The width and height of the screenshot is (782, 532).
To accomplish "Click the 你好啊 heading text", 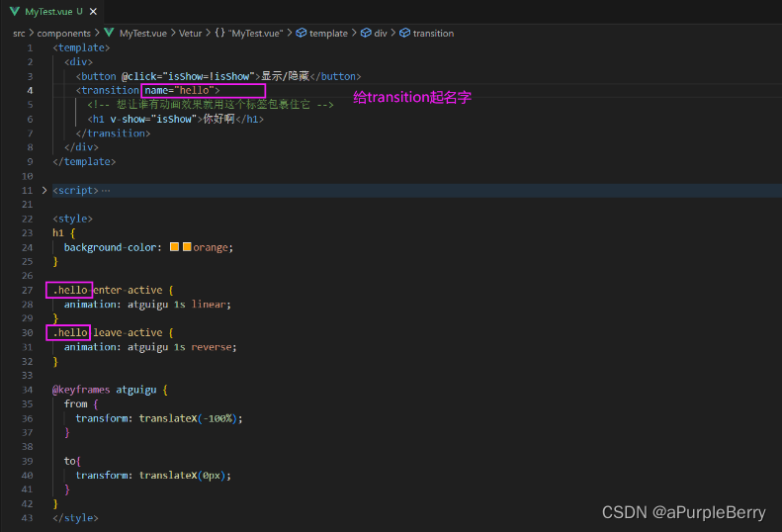I will pos(218,119).
